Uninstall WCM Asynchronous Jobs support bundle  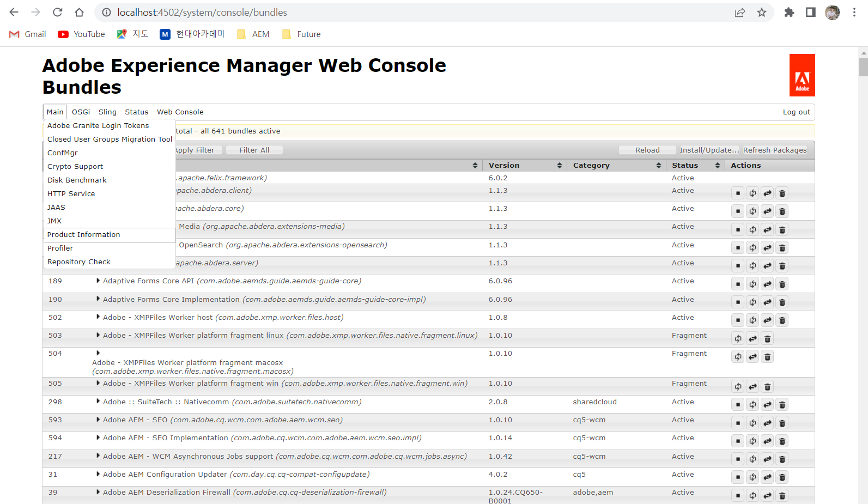(x=782, y=459)
